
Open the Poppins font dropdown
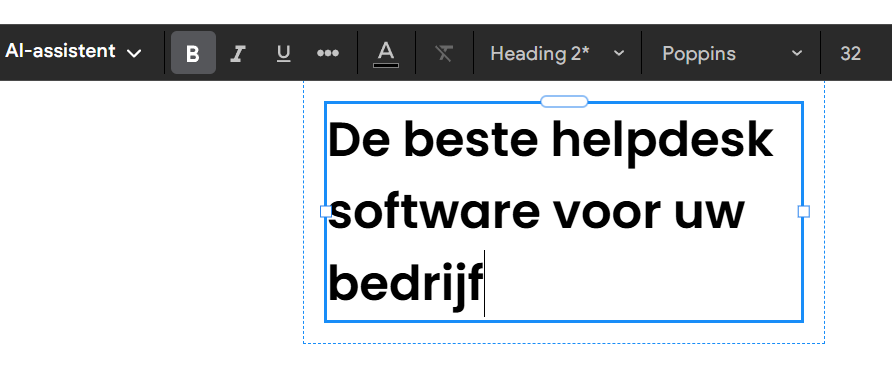tap(732, 53)
